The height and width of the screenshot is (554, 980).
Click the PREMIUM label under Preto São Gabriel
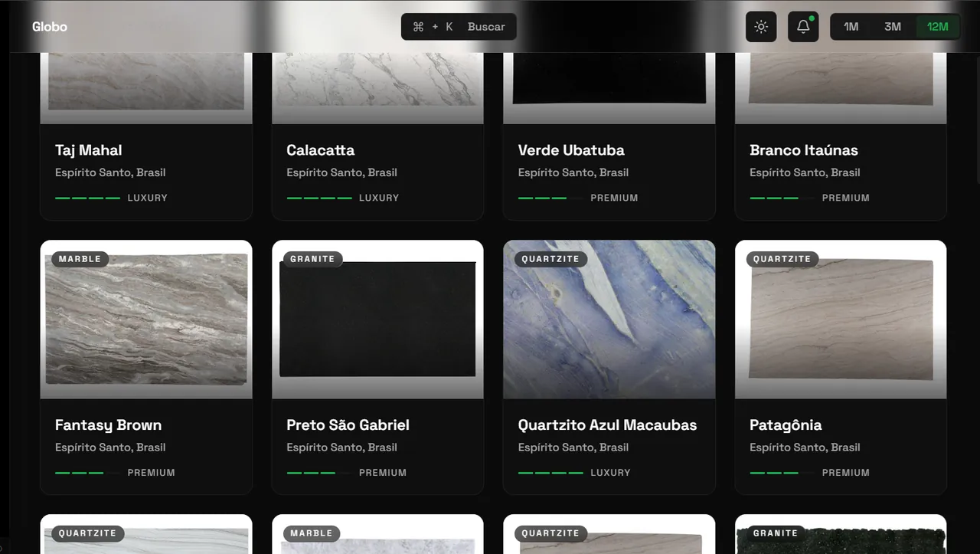383,473
